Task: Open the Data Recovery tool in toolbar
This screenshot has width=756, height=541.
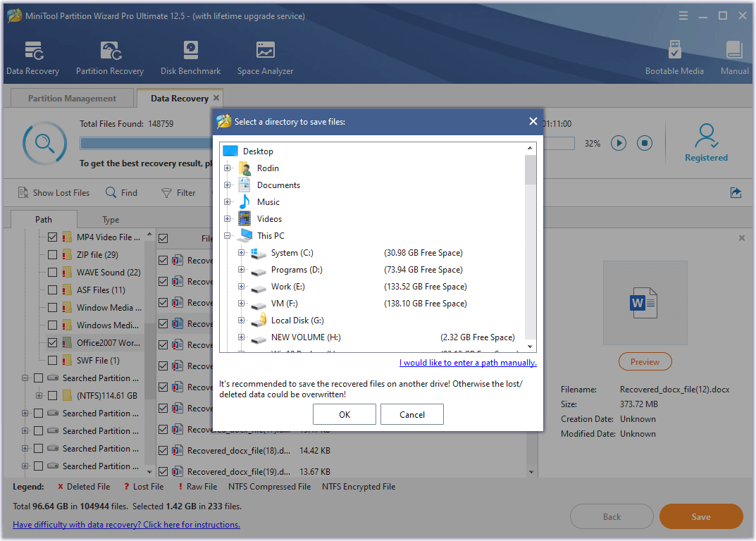Action: click(x=33, y=58)
